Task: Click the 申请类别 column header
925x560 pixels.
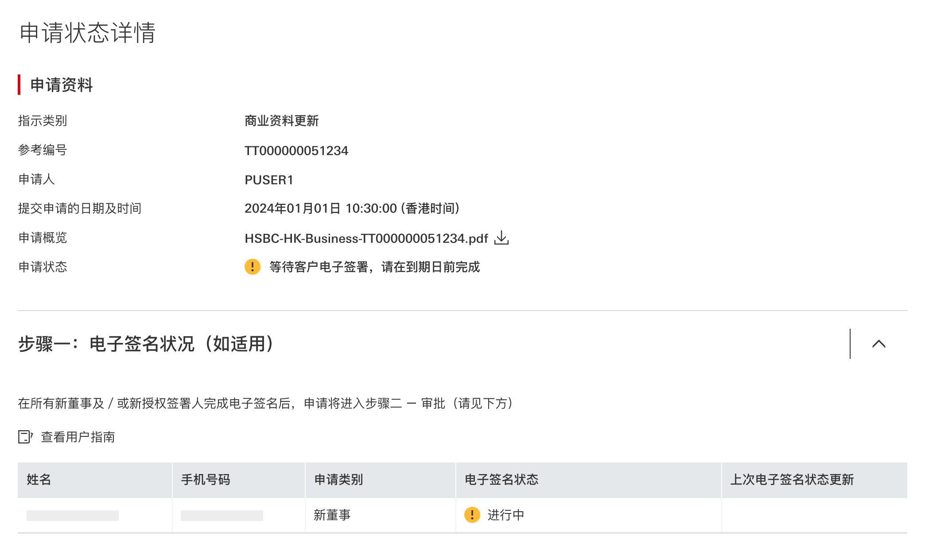Action: pos(338,479)
